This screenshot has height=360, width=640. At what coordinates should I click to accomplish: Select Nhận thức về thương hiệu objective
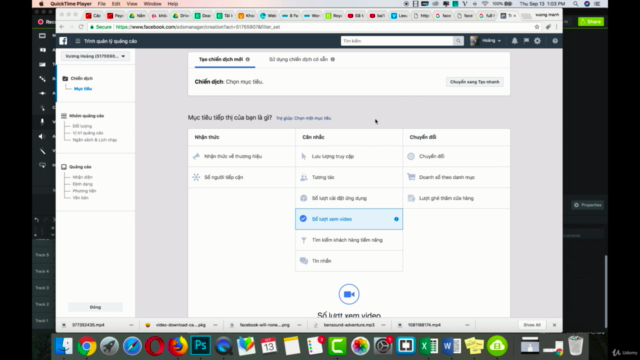pyautogui.click(x=242, y=156)
